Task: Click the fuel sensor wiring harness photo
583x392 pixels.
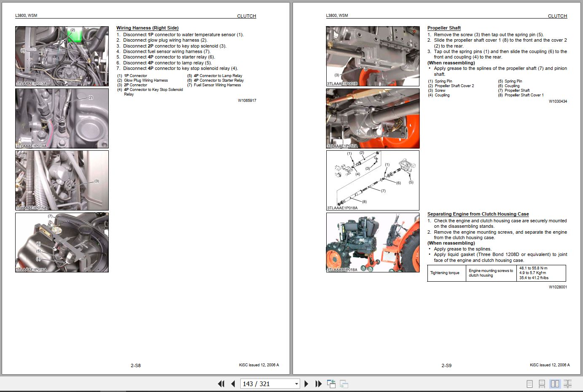Action: (62, 243)
